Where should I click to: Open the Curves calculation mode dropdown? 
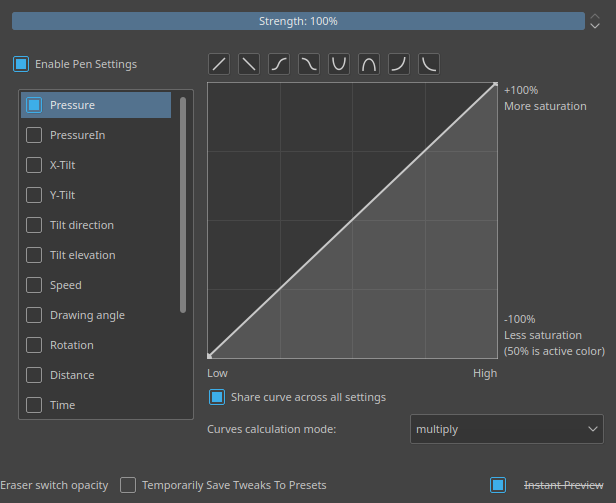pos(507,429)
